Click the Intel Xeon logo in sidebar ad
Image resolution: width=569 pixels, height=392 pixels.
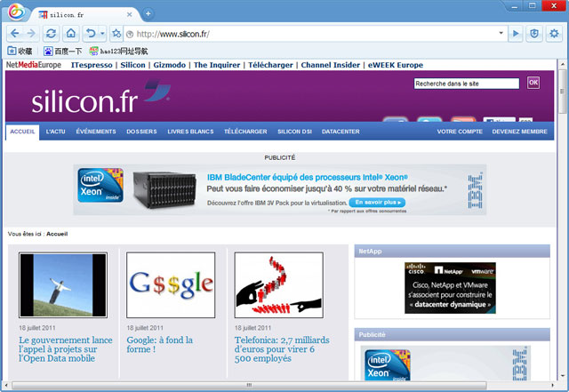pos(388,365)
